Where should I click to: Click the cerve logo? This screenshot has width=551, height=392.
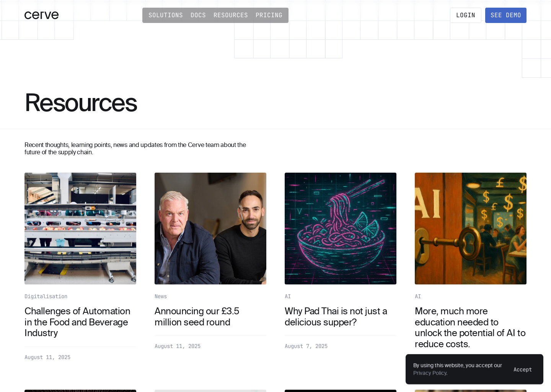click(x=41, y=15)
